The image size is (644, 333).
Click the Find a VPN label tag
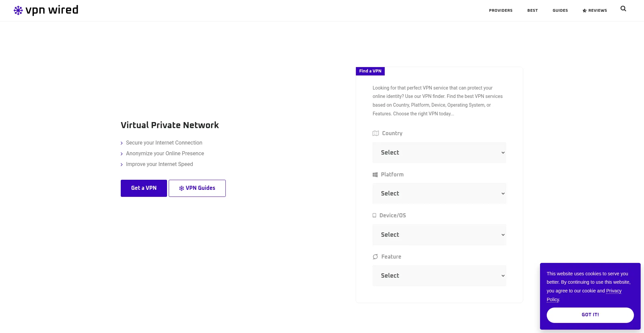(370, 71)
